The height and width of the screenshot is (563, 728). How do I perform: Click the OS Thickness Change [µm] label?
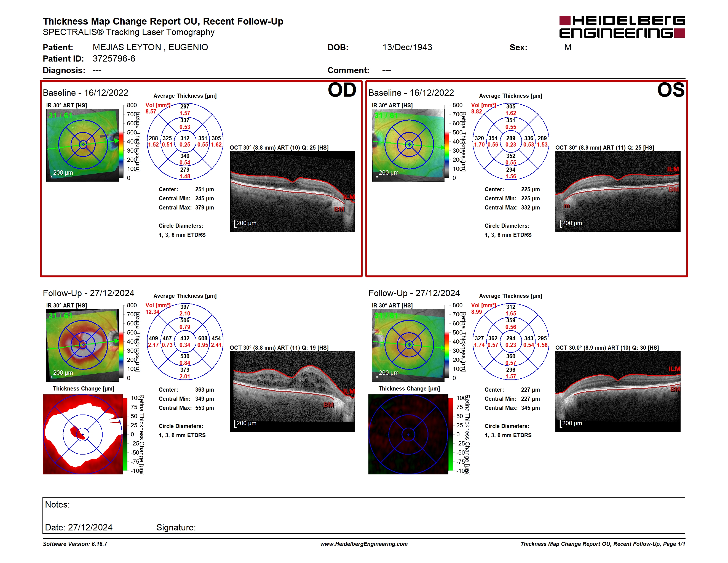click(409, 389)
